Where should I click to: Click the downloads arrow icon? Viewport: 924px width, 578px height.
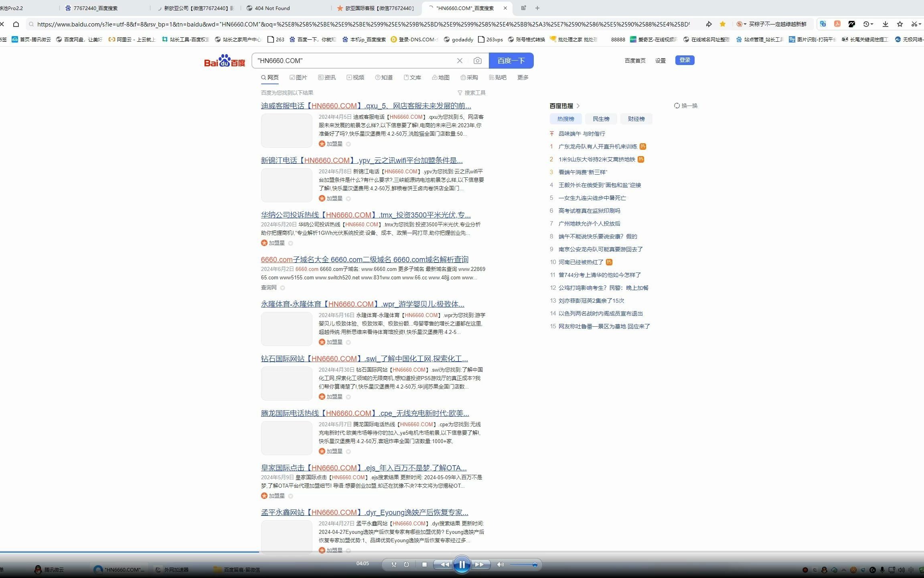point(885,24)
